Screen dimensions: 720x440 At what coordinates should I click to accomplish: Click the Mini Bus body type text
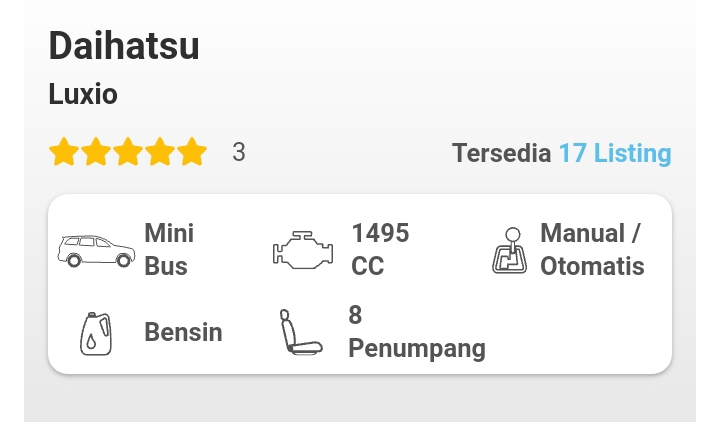(169, 249)
